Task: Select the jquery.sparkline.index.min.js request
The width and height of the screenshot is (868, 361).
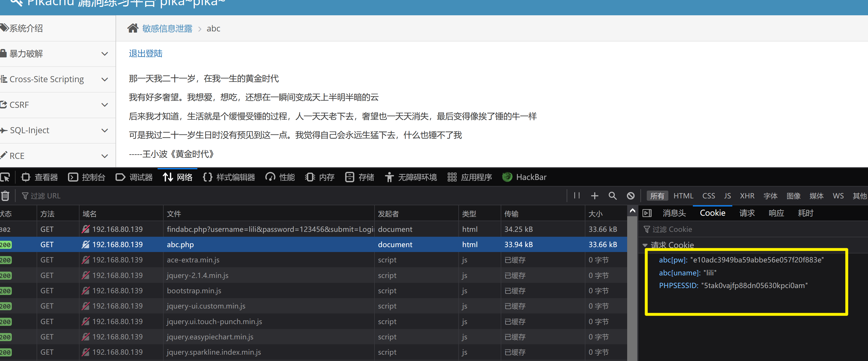Action: pyautogui.click(x=313, y=352)
